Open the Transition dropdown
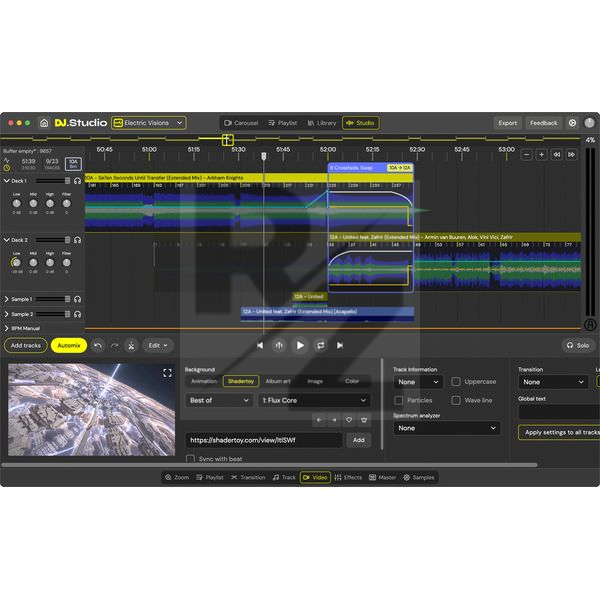Screen dimensions: 600x600 (x=553, y=382)
